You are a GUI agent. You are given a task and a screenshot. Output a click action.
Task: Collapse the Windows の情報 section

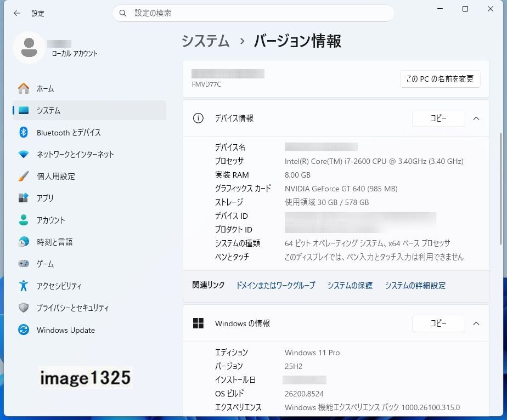point(476,323)
